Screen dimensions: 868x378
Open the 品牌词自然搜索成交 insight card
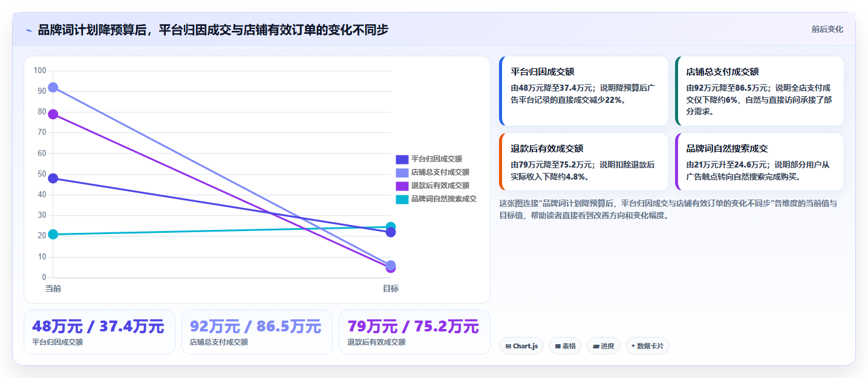click(x=759, y=161)
